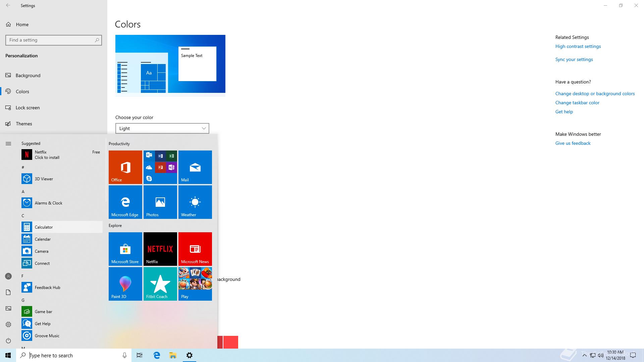The image size is (644, 362).
Task: Open the Choose your color dropdown
Action: pyautogui.click(x=162, y=128)
